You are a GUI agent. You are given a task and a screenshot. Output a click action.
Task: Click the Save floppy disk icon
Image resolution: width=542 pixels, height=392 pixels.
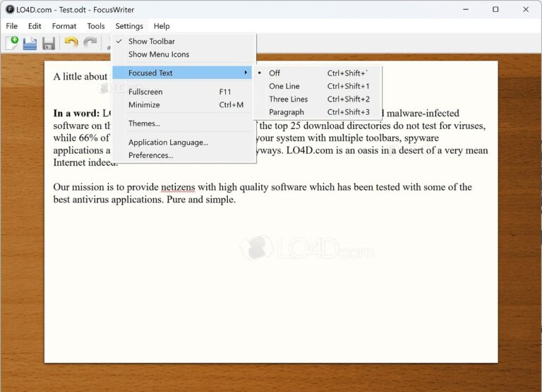coord(49,44)
